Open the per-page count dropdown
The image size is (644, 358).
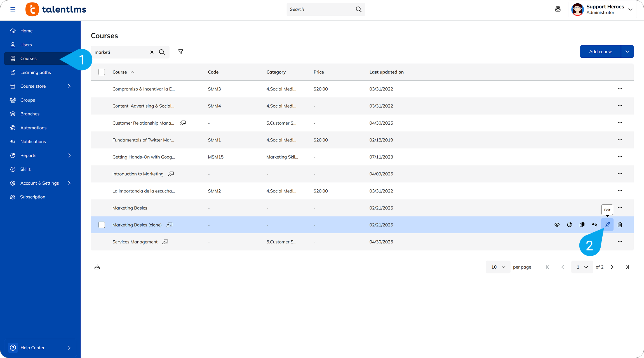tap(498, 267)
